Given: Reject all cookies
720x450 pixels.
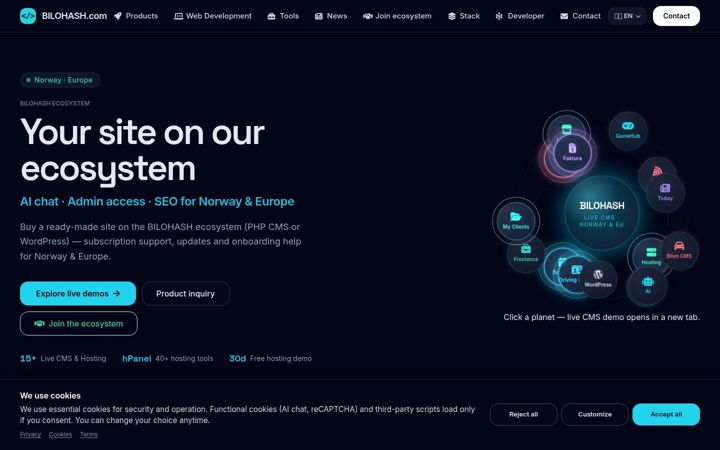Looking at the screenshot, I should tap(523, 414).
